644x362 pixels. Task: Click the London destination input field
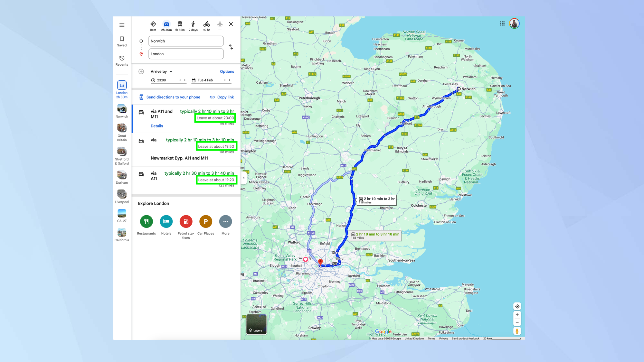click(x=186, y=54)
